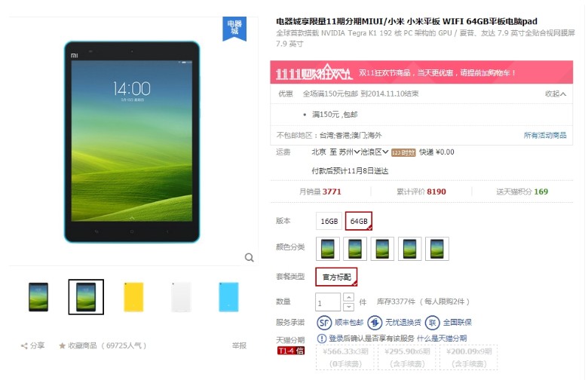Click the quantity input field
The image size is (588, 380).
[x=328, y=302]
